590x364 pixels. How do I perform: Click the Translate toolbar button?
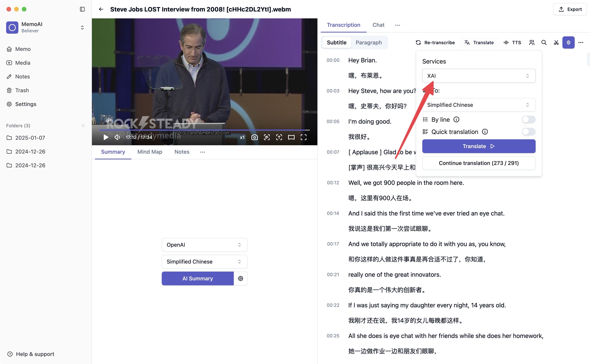pos(479,43)
